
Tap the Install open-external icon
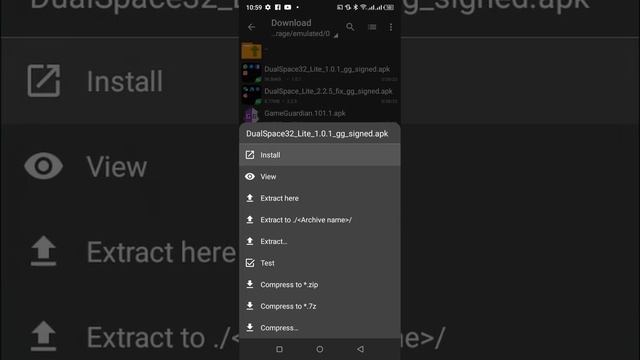click(x=250, y=155)
